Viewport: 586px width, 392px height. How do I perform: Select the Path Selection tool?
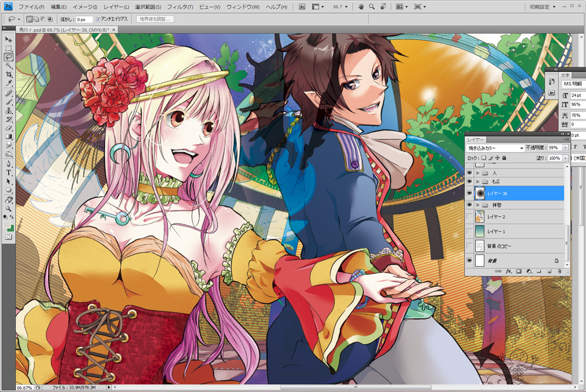pos(8,181)
